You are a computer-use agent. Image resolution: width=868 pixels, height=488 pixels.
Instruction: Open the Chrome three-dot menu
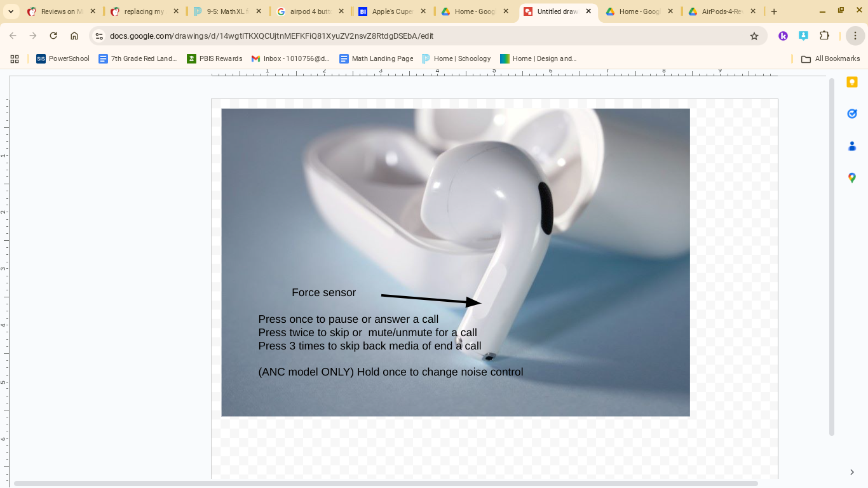(855, 36)
